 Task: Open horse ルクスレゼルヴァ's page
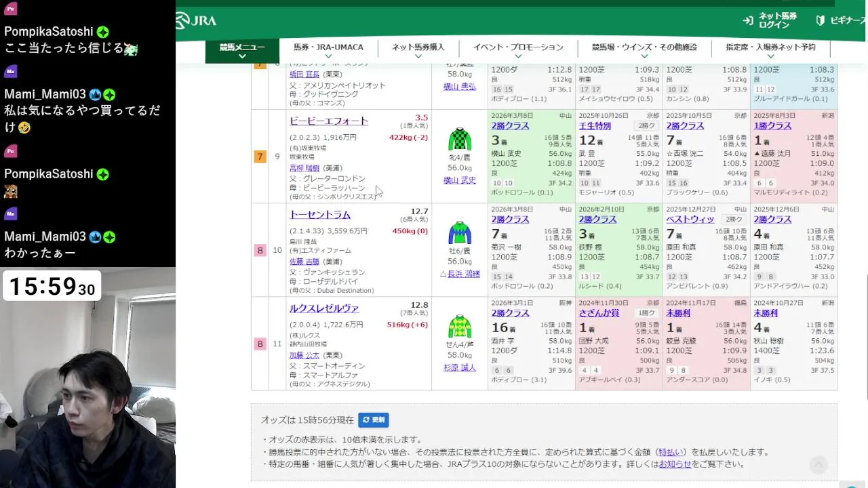point(324,308)
